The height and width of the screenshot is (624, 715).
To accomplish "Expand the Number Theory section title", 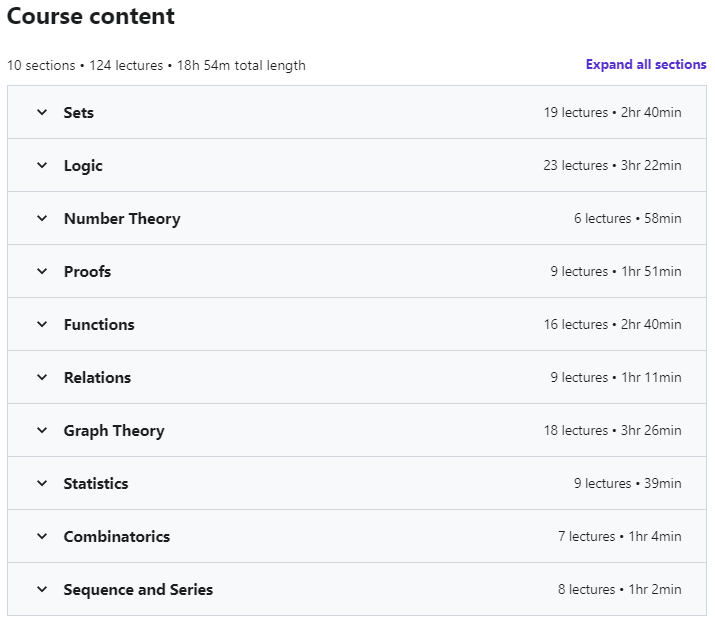I will click(122, 219).
